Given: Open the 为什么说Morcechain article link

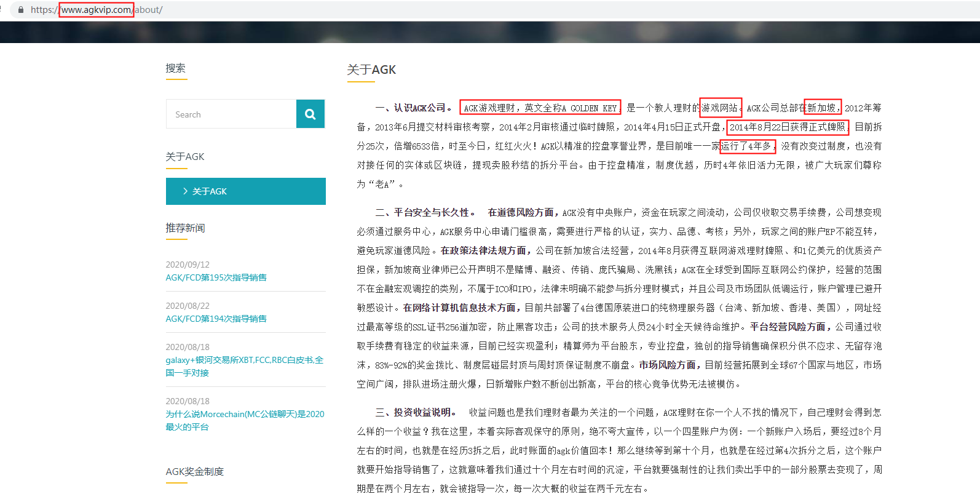Looking at the screenshot, I should [245, 420].
